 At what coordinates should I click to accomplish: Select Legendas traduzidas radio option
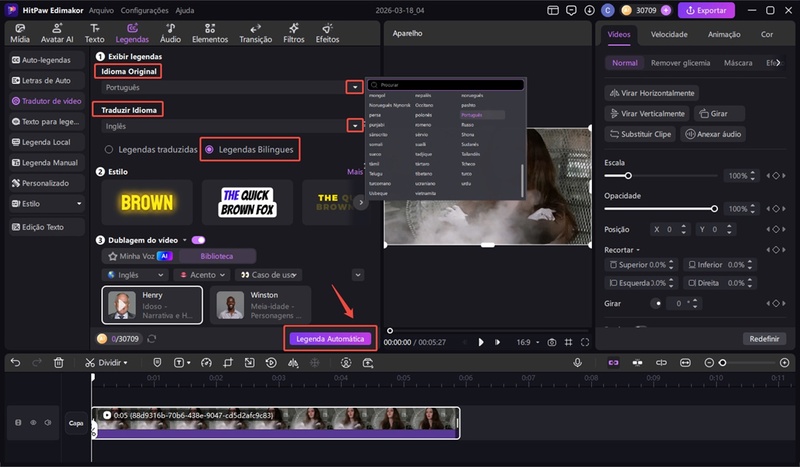click(109, 149)
